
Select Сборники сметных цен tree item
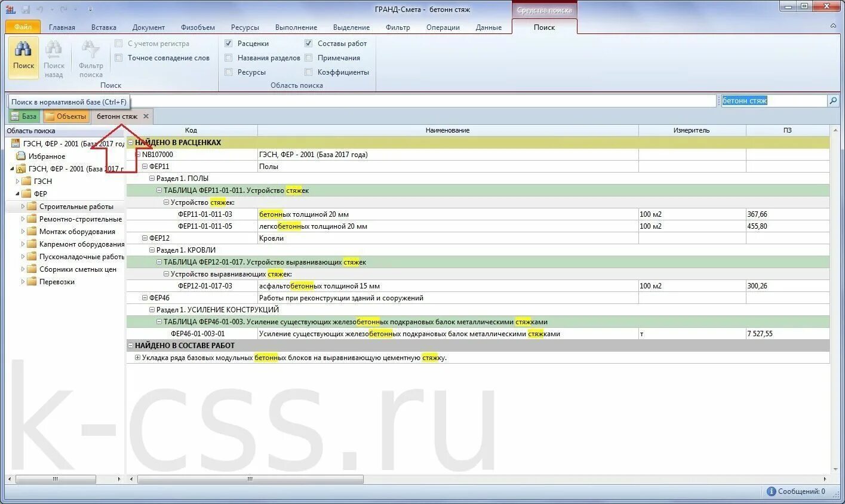pyautogui.click(x=78, y=269)
